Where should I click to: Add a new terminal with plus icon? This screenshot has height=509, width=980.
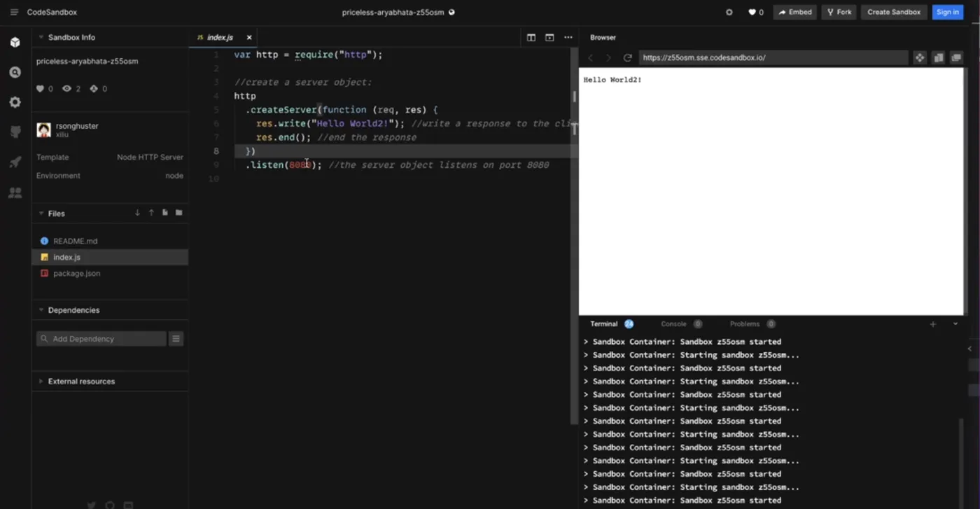(932, 324)
